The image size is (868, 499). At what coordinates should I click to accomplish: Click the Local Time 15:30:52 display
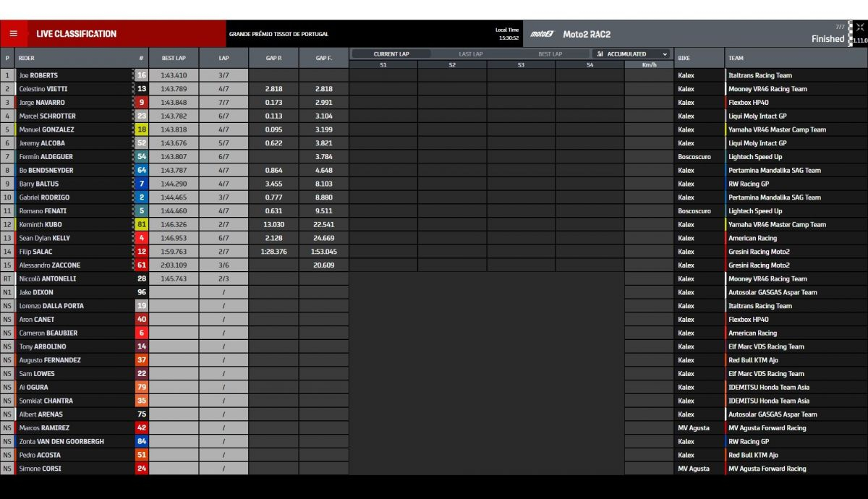click(x=508, y=34)
